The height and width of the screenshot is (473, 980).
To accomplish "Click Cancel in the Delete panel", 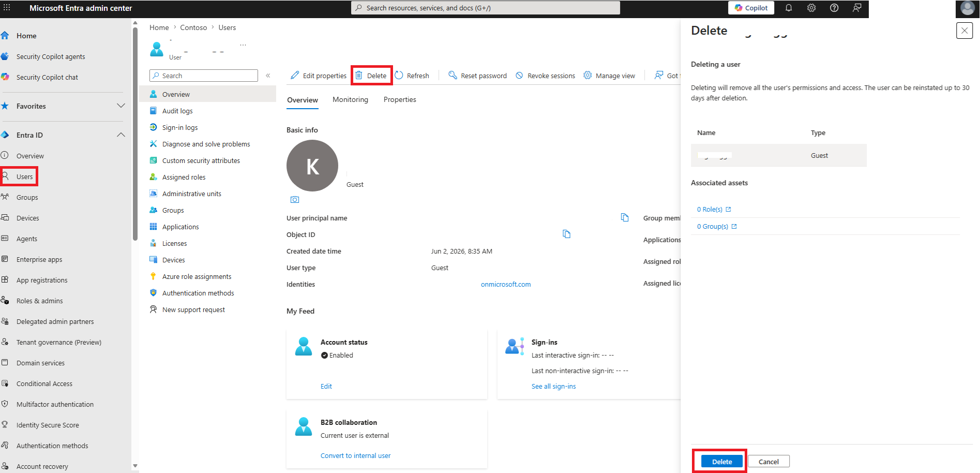I will coord(768,462).
